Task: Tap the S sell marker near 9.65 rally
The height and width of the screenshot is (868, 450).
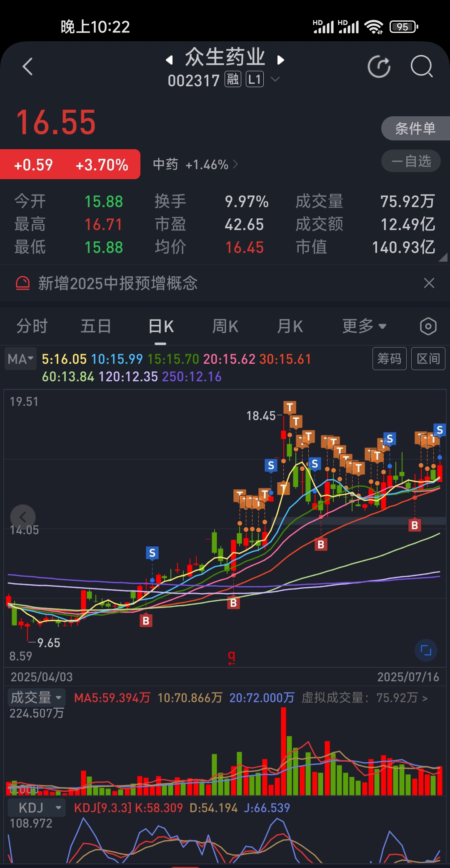Action: [x=152, y=553]
